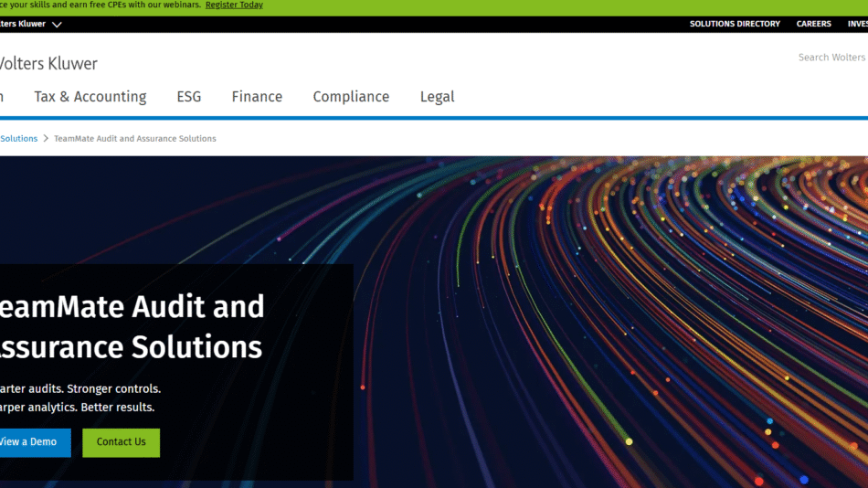Expand the Wolters Kluwer chevron dropdown
The height and width of the screenshot is (488, 868).
click(x=57, y=25)
